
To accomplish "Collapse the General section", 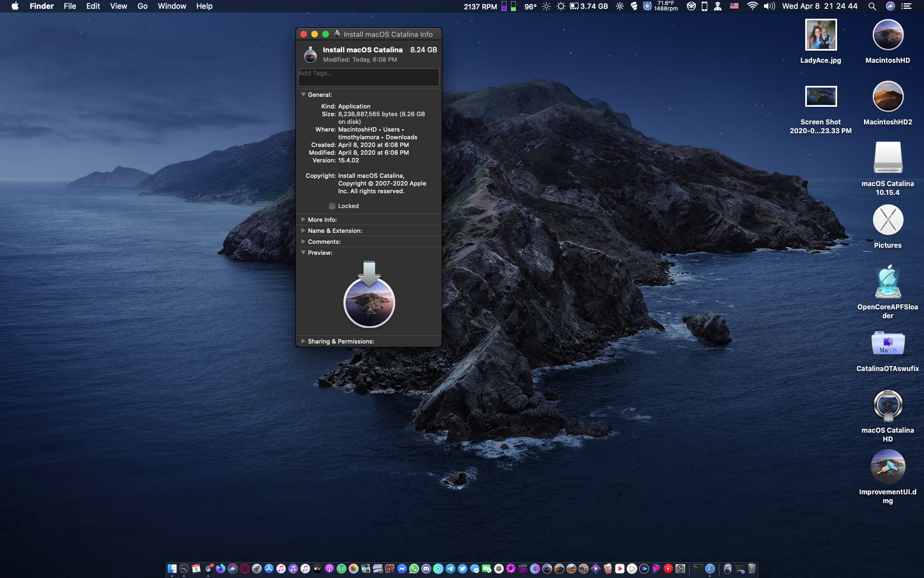I will [x=303, y=95].
